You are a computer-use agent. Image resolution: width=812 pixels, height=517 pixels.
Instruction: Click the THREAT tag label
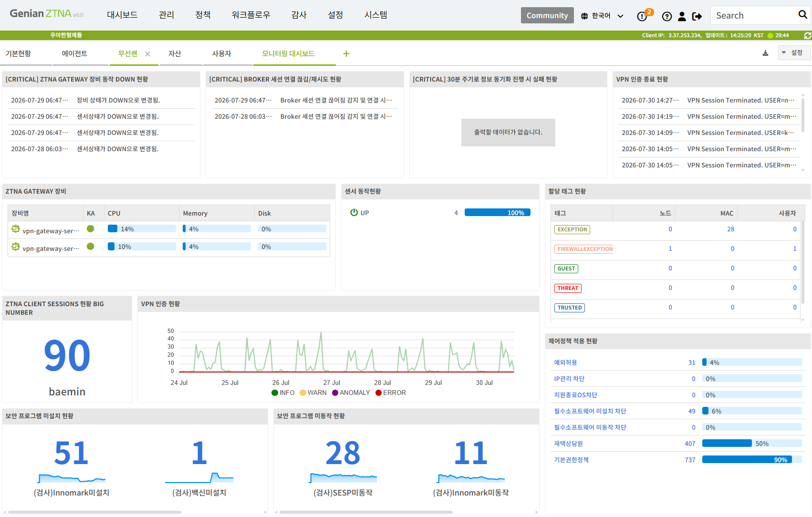point(568,288)
